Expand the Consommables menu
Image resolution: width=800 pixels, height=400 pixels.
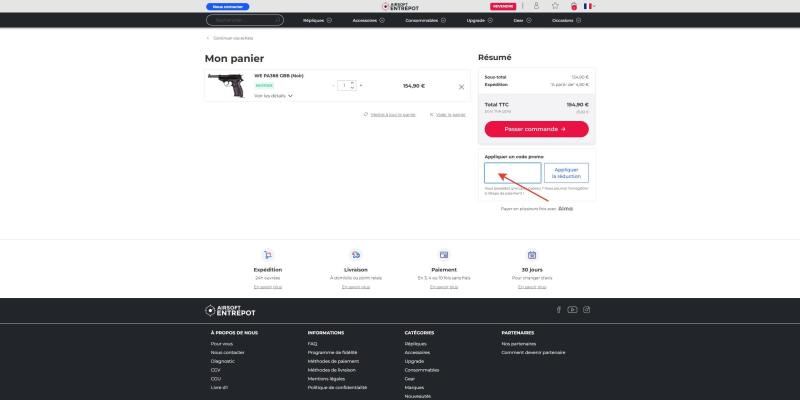pos(426,20)
